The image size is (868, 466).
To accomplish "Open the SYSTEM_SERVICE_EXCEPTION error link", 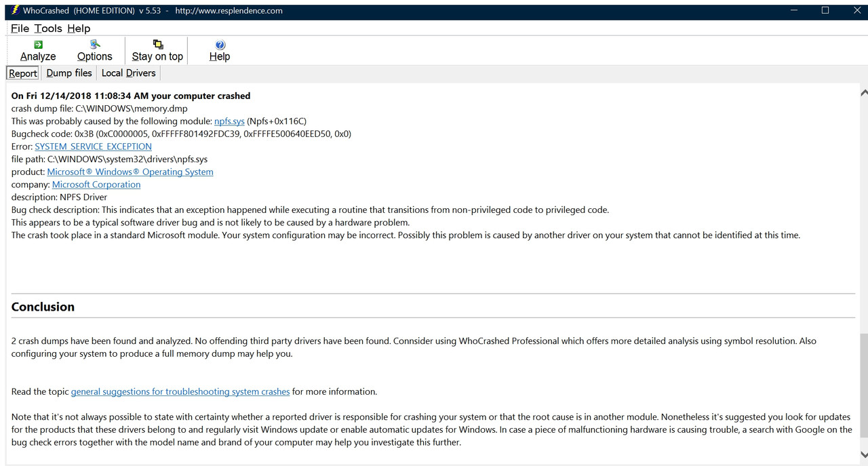I will click(93, 147).
